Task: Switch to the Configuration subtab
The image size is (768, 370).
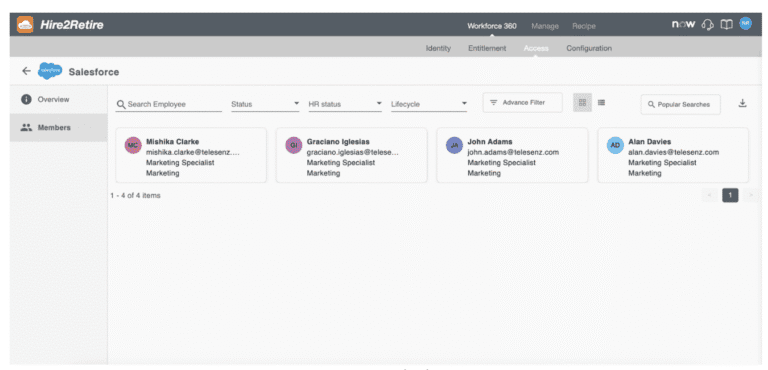Action: 589,49
